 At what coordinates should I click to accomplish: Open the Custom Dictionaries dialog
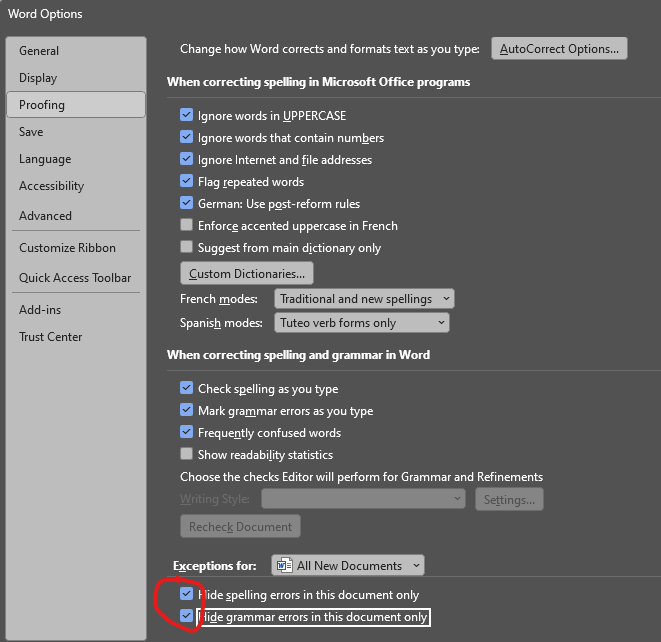pyautogui.click(x=247, y=274)
